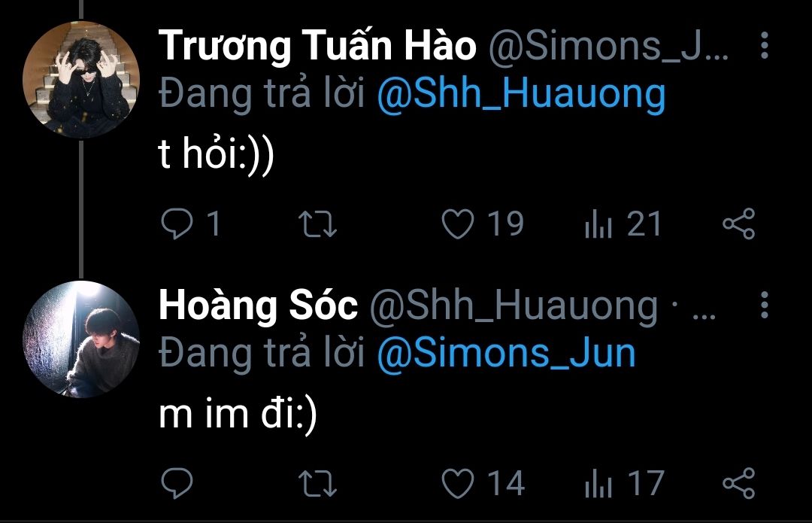Retweet Hoàng Sóc's reply
This screenshot has height=523, width=812.
318,483
